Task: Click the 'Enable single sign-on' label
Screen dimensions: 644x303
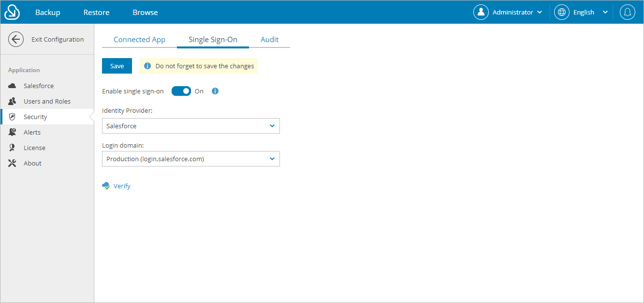Action: click(133, 91)
